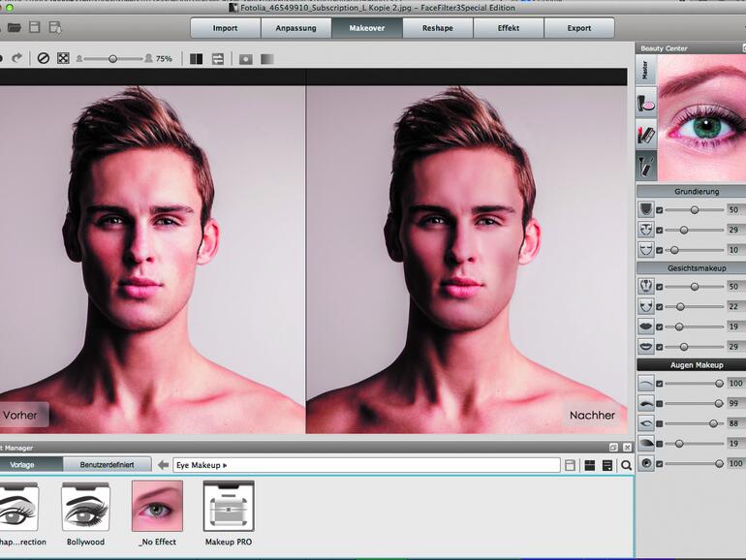
Task: Toggle the Gesichtsmakeup checkbox with value 22
Action: [660, 306]
